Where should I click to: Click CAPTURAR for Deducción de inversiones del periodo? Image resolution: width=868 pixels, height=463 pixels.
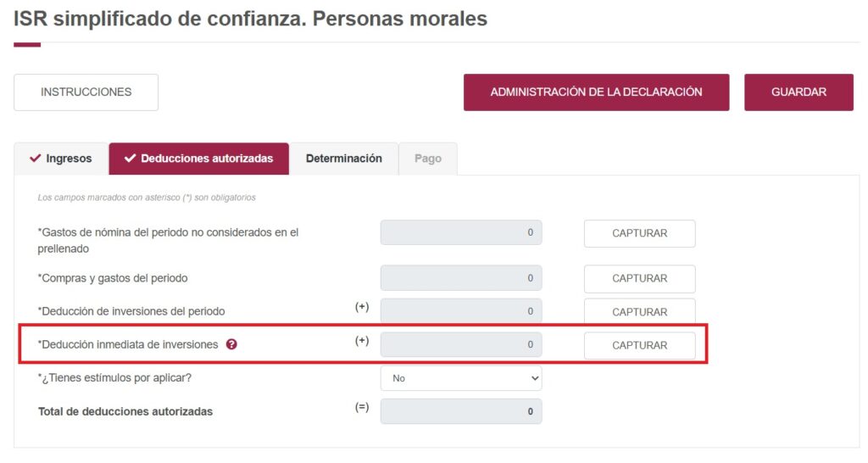pos(639,311)
